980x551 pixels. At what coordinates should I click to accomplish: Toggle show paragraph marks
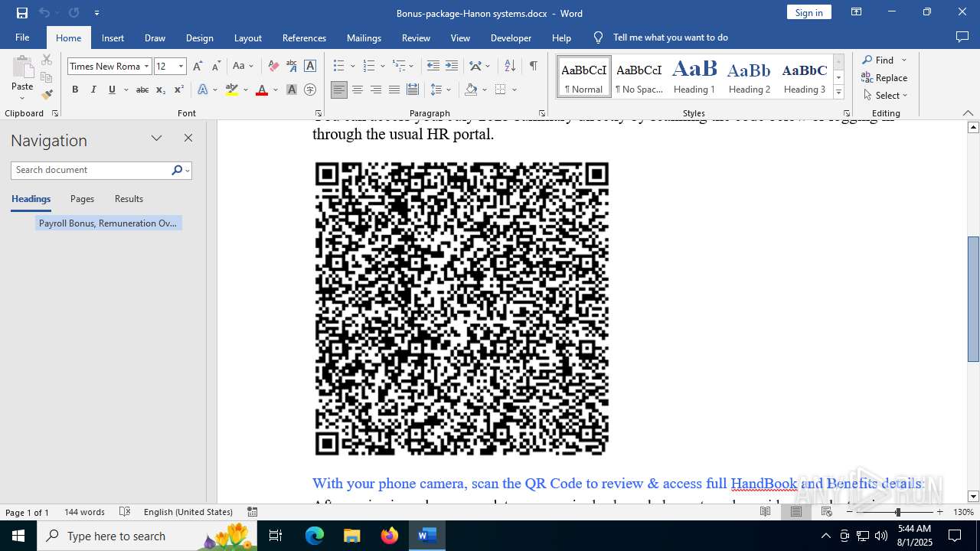[x=533, y=66]
